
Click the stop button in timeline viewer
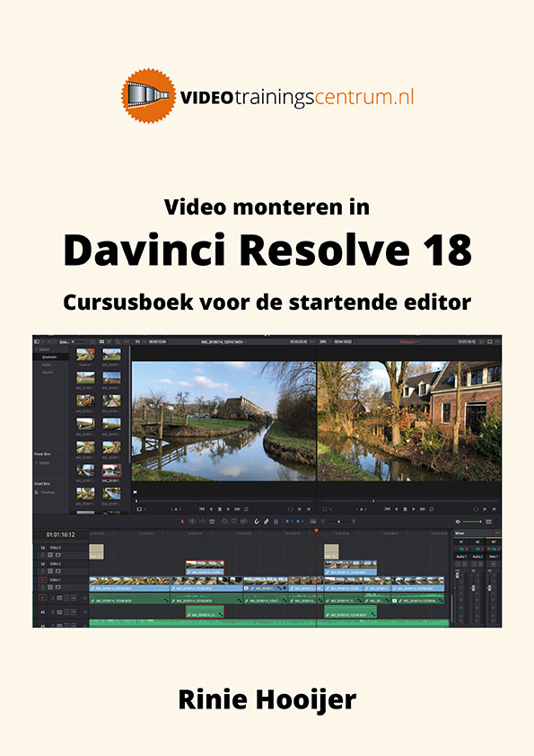[x=405, y=509]
